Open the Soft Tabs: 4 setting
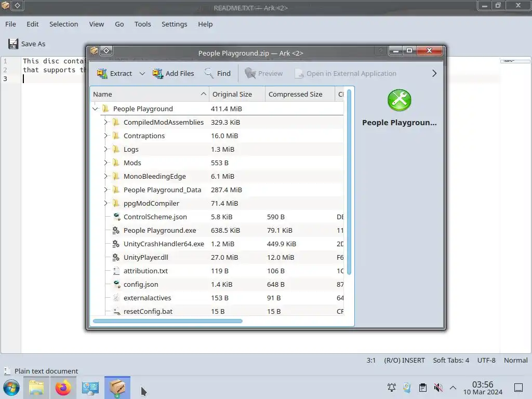The height and width of the screenshot is (399, 532). point(451,361)
